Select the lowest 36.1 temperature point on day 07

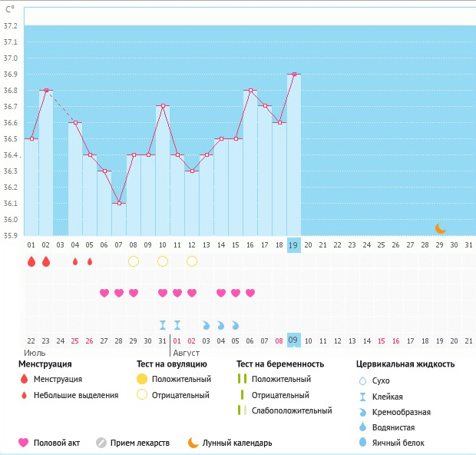coord(119,204)
